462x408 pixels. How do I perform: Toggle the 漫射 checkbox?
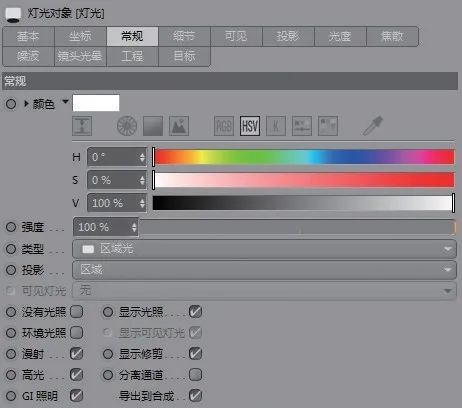[x=77, y=354]
